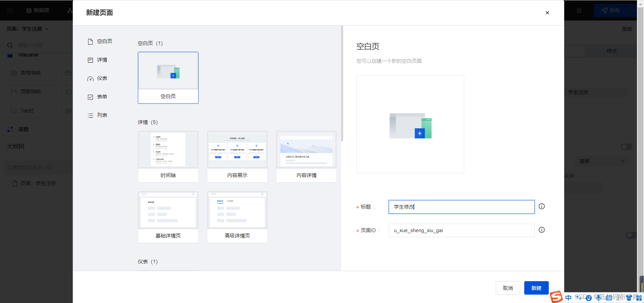Select the 宫格导航 component
Screen dimensions: 644x303
32,73
